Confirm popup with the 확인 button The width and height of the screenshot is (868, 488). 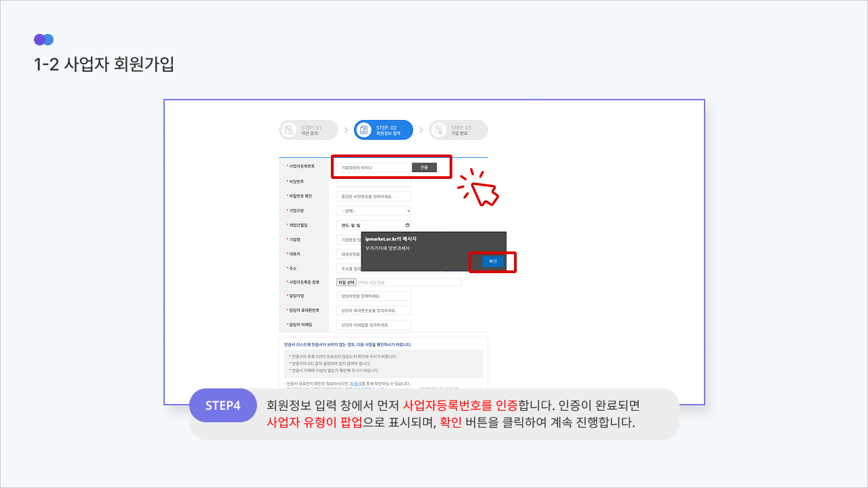493,262
